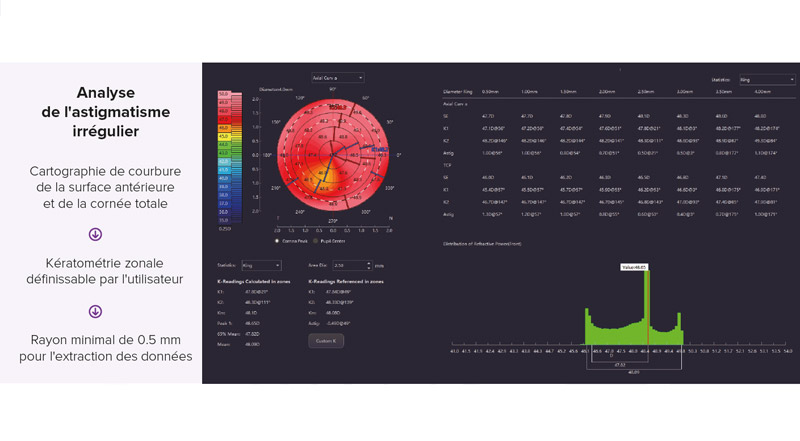The height and width of the screenshot is (441, 800).
Task: Click the Custom K button
Action: point(326,341)
